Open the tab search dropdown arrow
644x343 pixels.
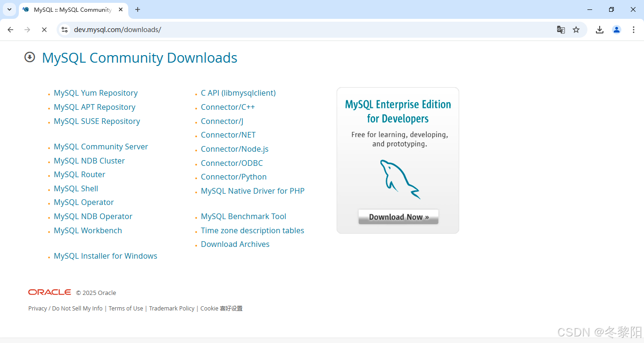coord(9,9)
